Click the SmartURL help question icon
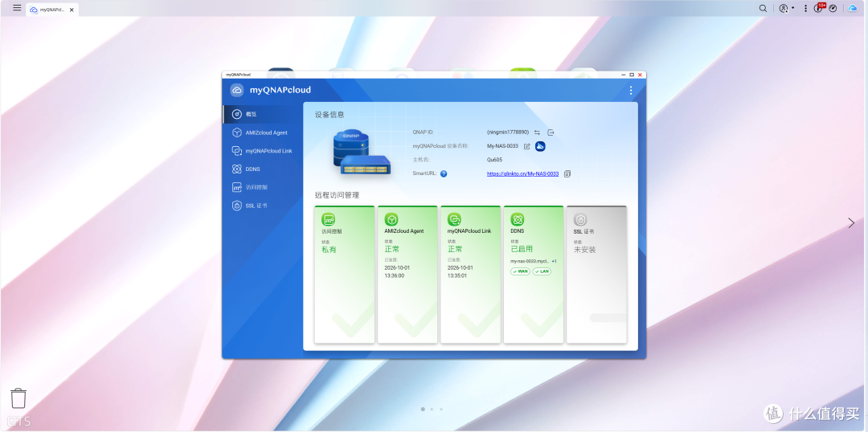The width and height of the screenshot is (868, 432). point(444,173)
